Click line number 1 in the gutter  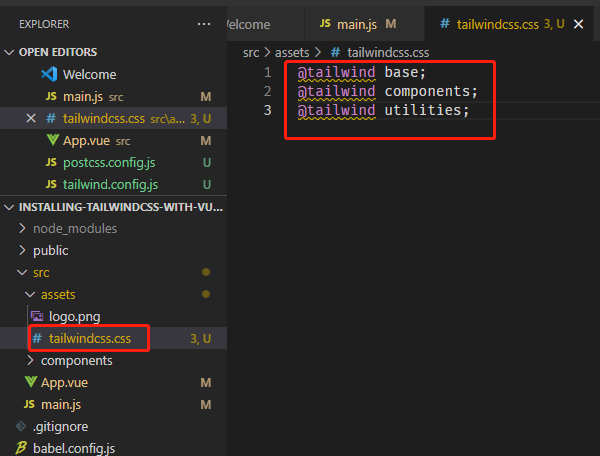(267, 72)
